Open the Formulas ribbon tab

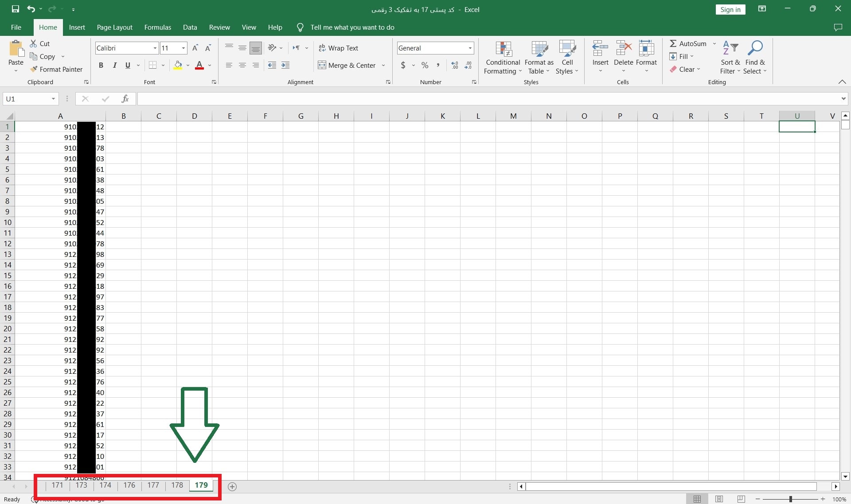pyautogui.click(x=157, y=27)
